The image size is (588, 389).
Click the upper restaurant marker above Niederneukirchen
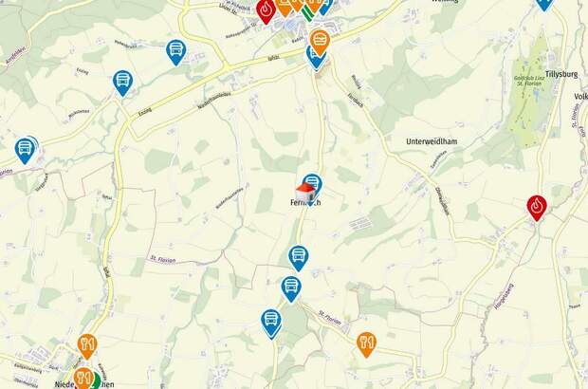click(x=87, y=346)
